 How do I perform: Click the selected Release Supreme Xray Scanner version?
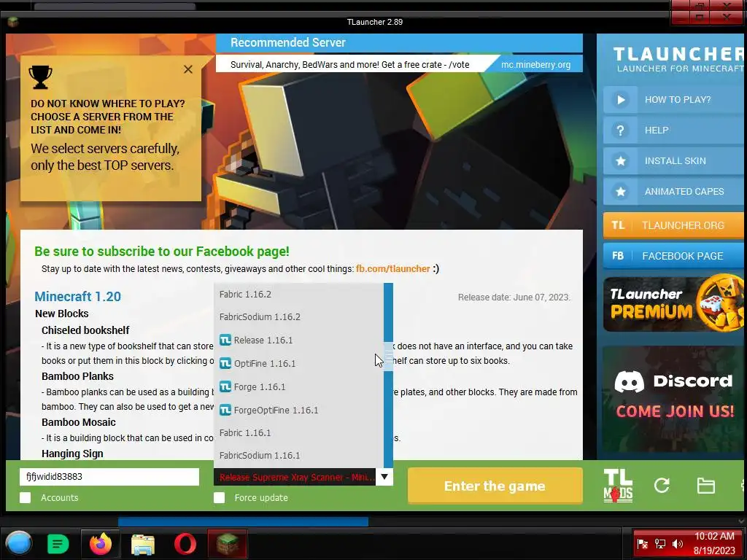pos(295,477)
